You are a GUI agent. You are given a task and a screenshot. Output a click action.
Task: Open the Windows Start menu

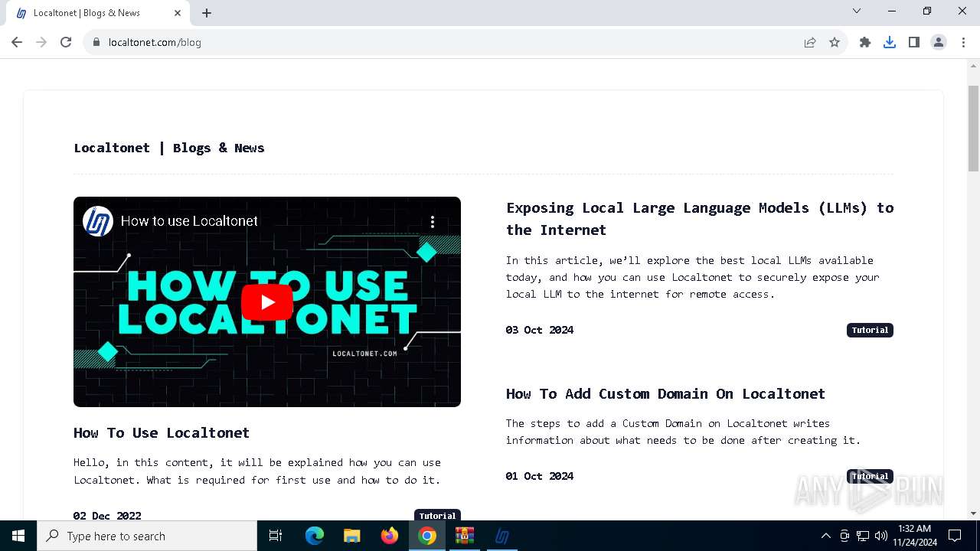click(x=18, y=536)
